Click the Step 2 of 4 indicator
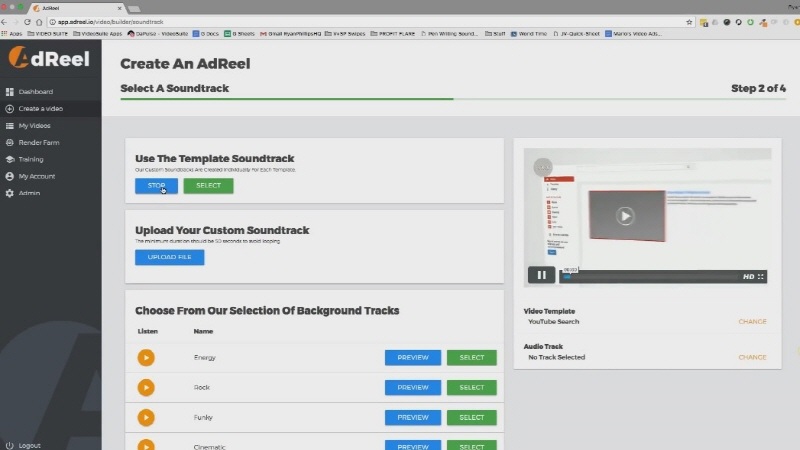This screenshot has height=450, width=800. pos(758,88)
